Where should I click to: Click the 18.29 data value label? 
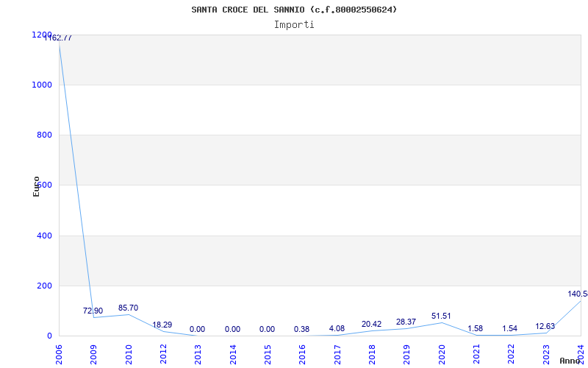[x=162, y=325]
